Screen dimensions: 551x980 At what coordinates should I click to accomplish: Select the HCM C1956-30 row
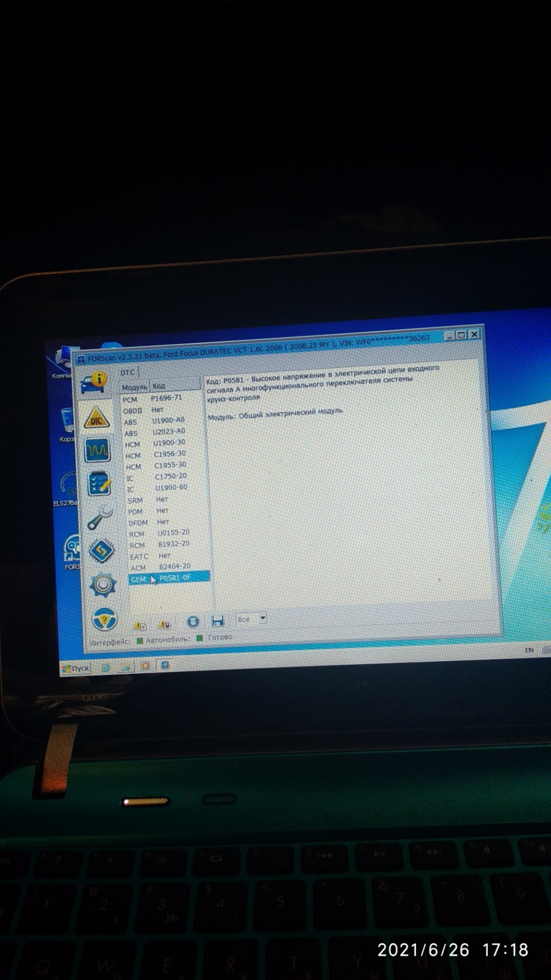tap(164, 454)
